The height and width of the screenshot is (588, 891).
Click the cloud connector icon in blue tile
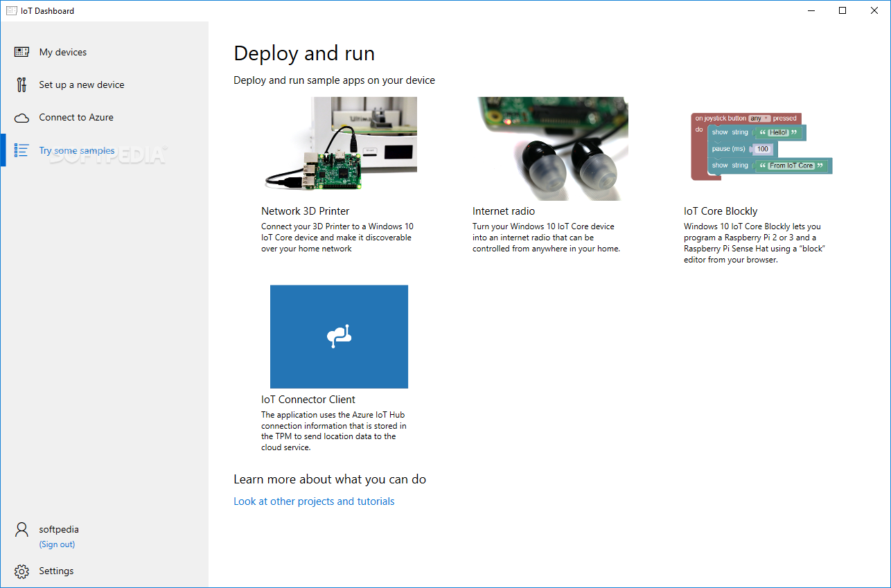click(339, 336)
